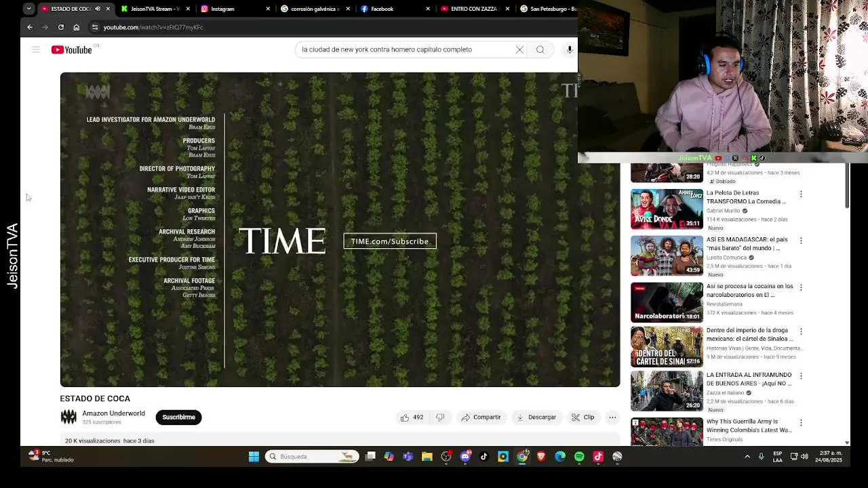The width and height of the screenshot is (868, 488).
Task: Subscribe with the Suscribirme button
Action: coord(178,418)
